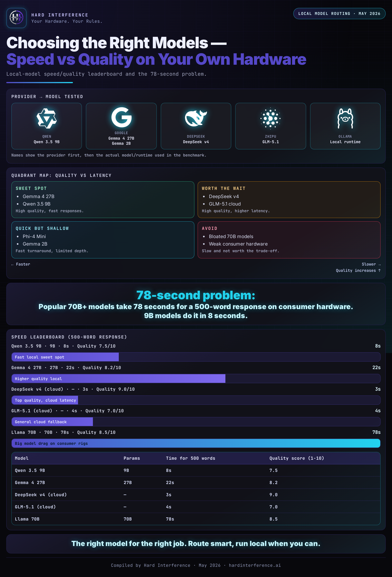The height and width of the screenshot is (577, 392).
Task: Select the Bloated 70B models bullet
Action: (231, 236)
